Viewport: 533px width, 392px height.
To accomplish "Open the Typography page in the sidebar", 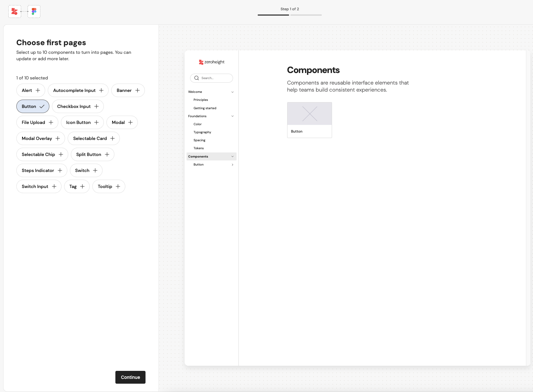I will click(x=202, y=132).
